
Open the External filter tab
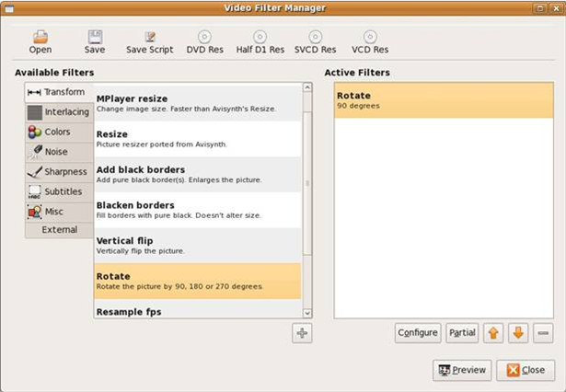[x=60, y=230]
